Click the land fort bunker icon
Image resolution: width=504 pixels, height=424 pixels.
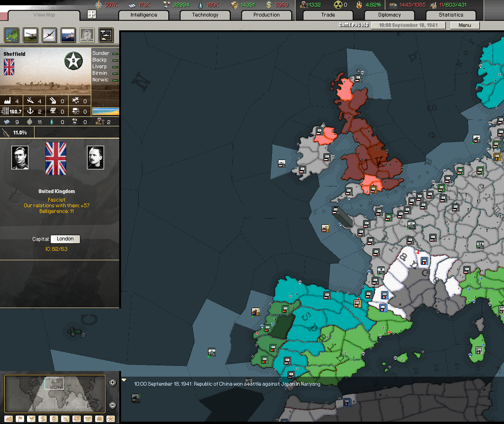[x=76, y=111]
